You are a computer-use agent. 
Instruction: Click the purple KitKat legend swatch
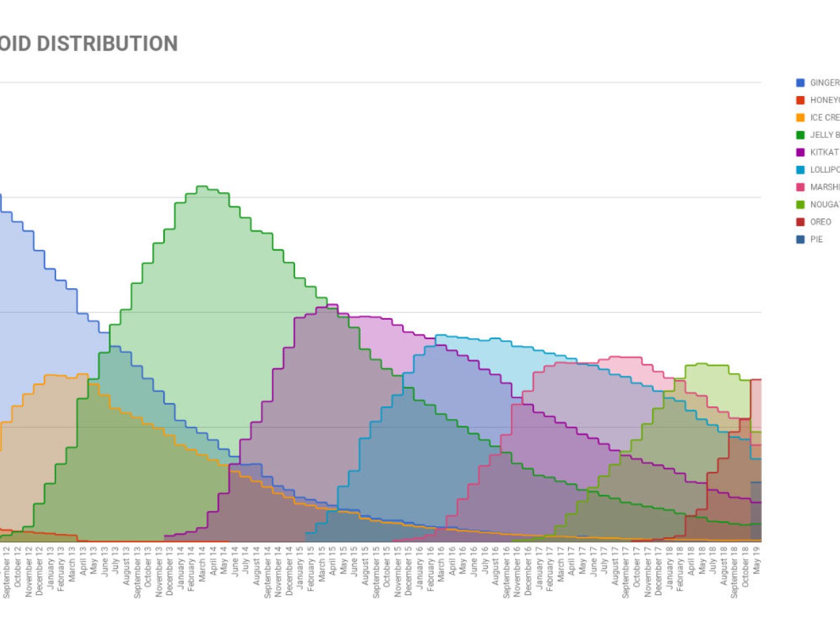tap(800, 152)
